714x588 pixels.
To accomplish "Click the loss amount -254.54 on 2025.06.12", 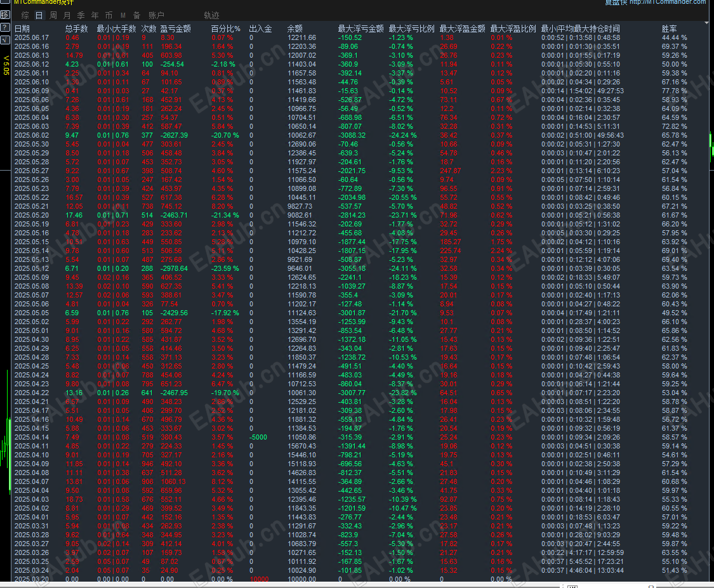I will (172, 64).
